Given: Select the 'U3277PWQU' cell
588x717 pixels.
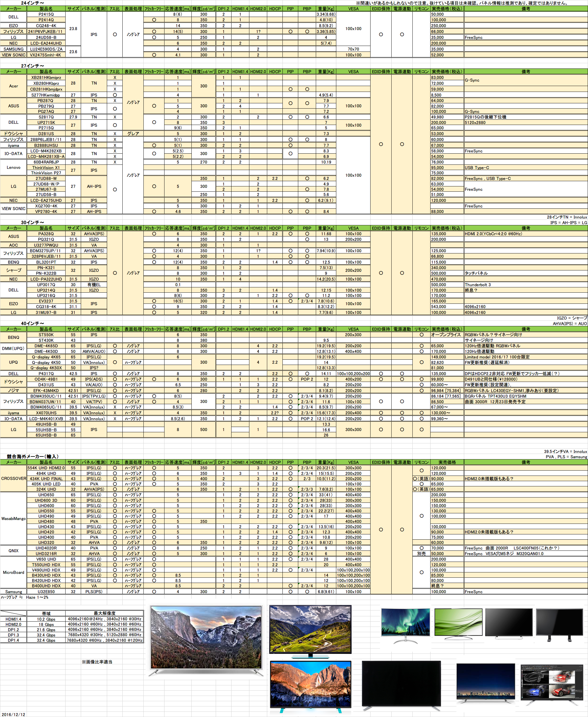Looking at the screenshot, I should click(x=46, y=245).
